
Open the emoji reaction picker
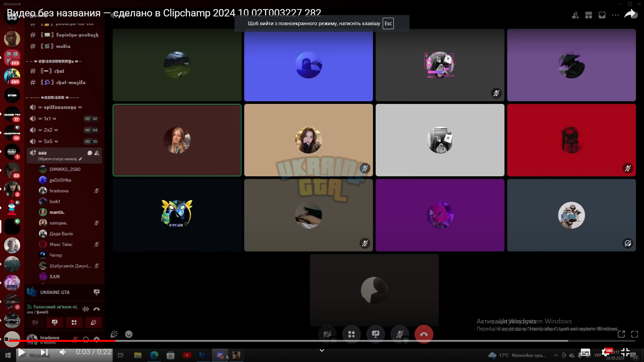129,334
